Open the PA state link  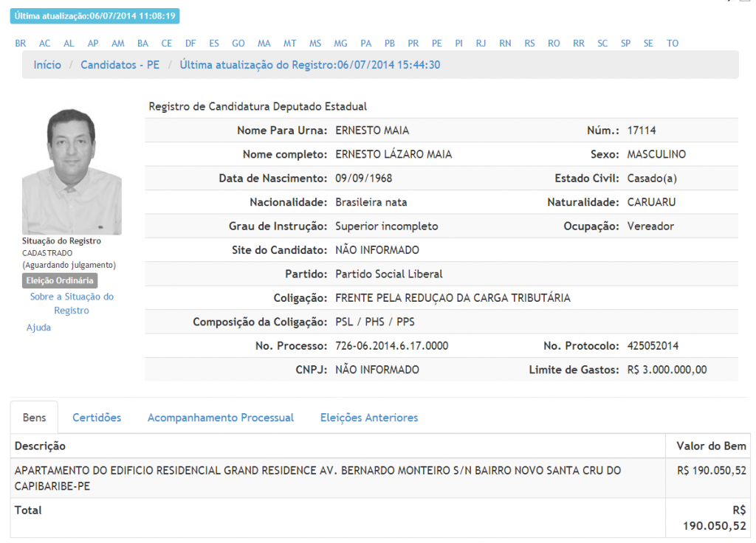[366, 44]
